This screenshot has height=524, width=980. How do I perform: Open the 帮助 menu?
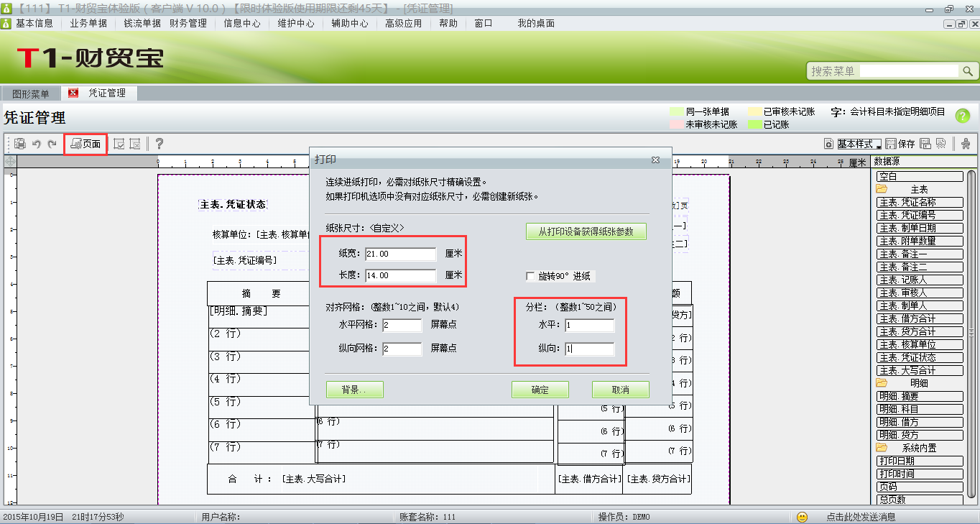[448, 23]
